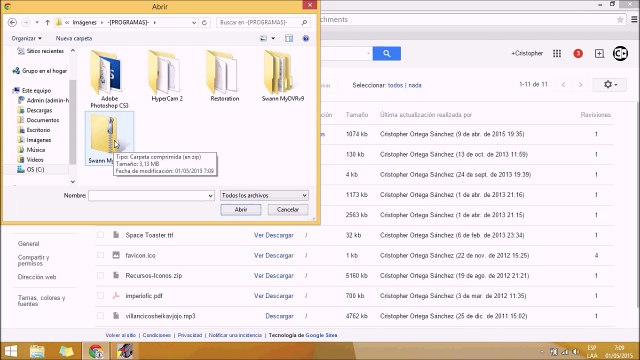The image size is (640, 360).
Task: Go back in the Abrir dialog
Action: 12,22
